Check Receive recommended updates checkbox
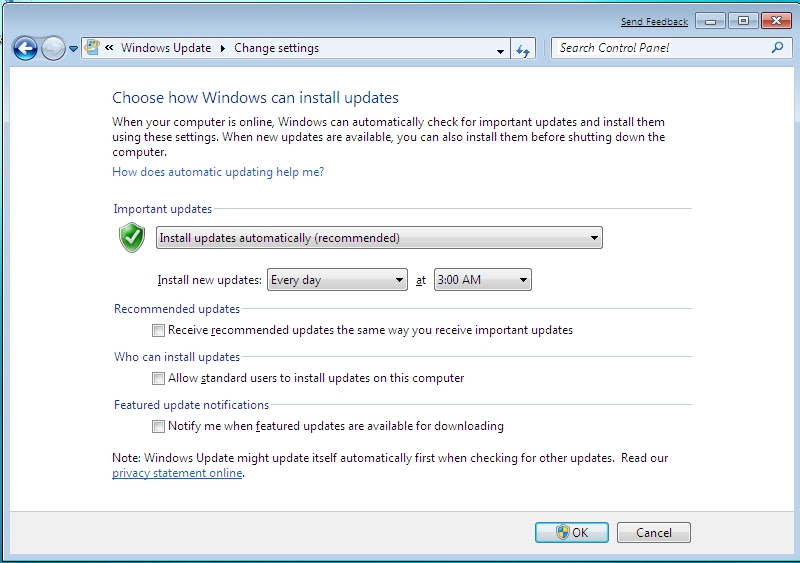The height and width of the screenshot is (563, 800). point(158,330)
